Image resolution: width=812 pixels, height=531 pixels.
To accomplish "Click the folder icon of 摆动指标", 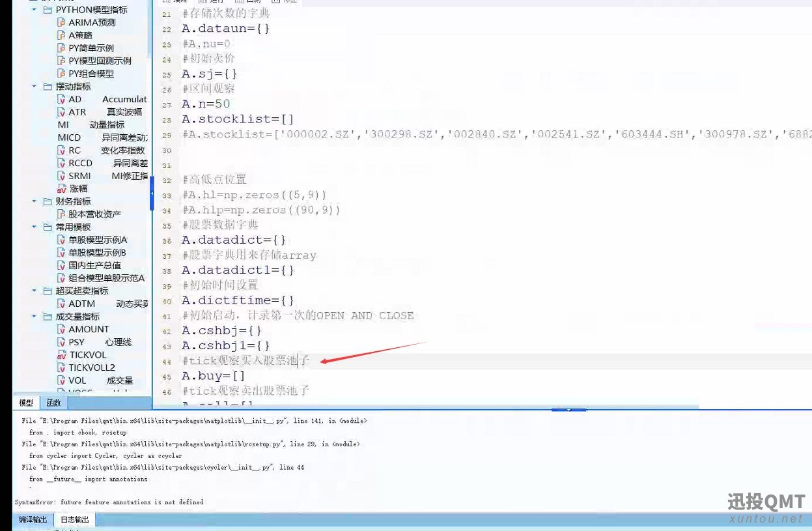I will [x=48, y=86].
